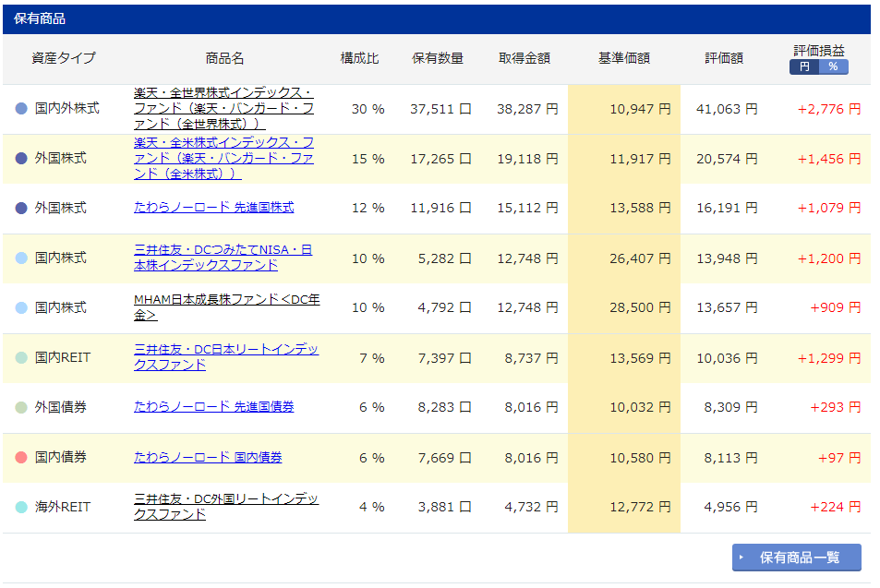Select the 外国債券 asset type label
880x588 pixels.
pyautogui.click(x=61, y=407)
